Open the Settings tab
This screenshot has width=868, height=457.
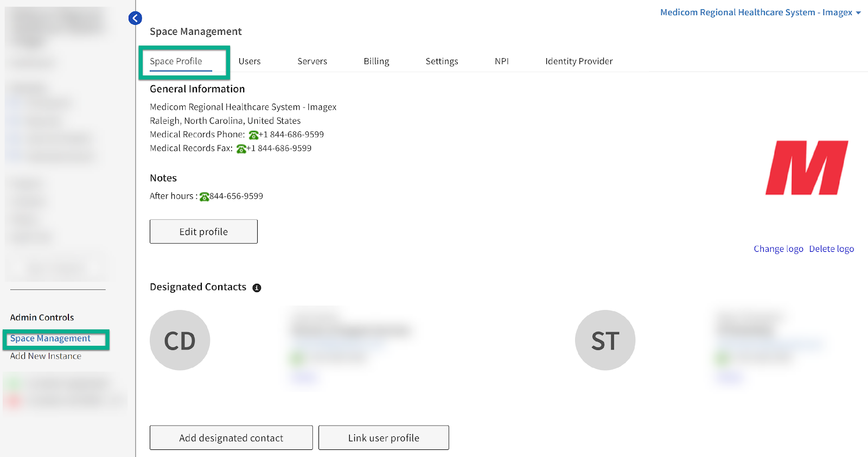[442, 61]
